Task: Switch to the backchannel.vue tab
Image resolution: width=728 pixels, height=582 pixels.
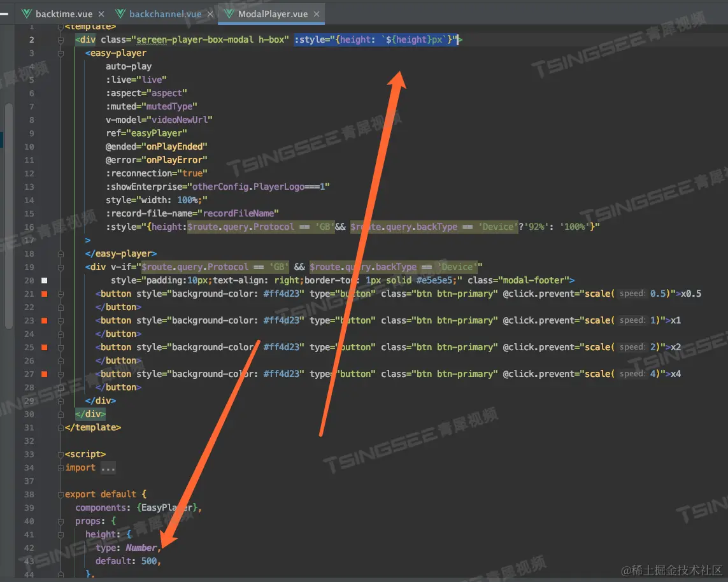Action: tap(165, 14)
